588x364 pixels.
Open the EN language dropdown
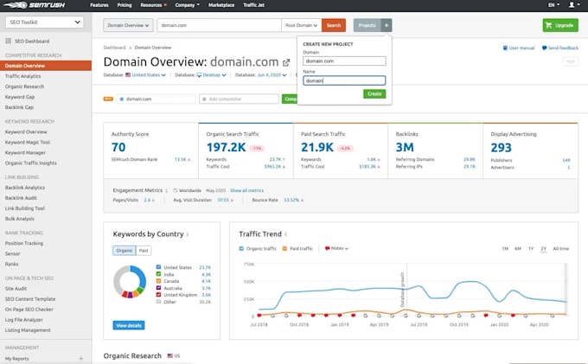click(553, 5)
